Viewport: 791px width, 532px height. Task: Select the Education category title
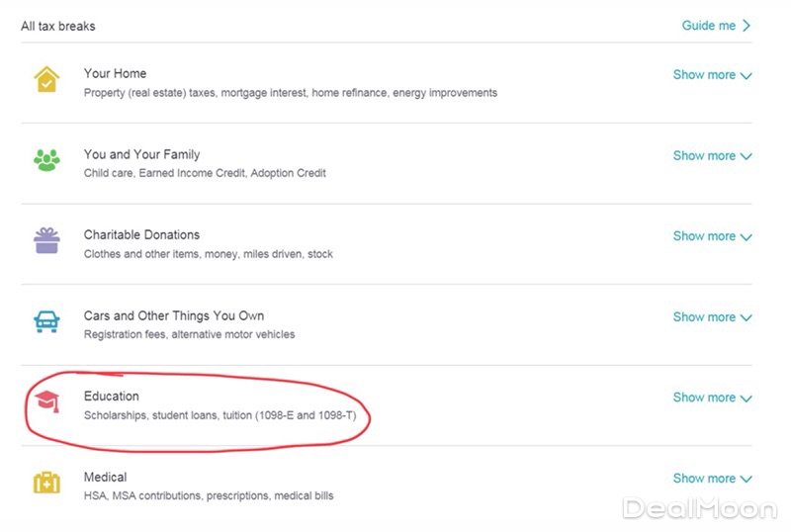tap(112, 397)
